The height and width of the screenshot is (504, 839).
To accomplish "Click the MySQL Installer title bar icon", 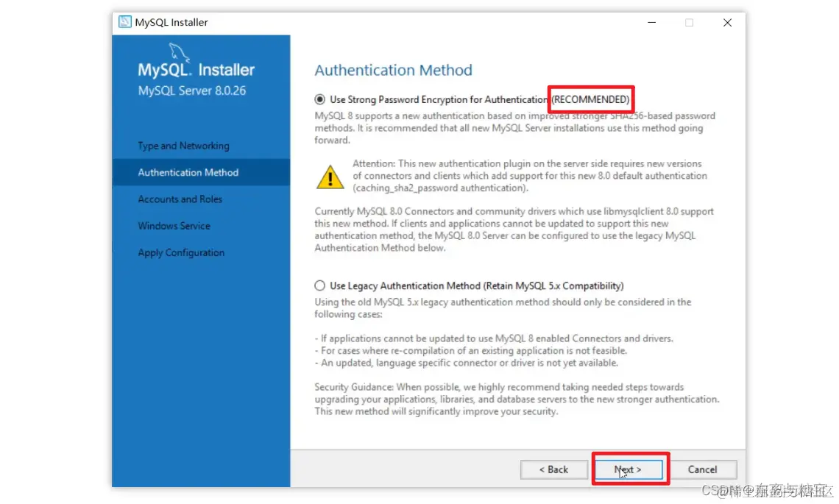I will 124,22.
